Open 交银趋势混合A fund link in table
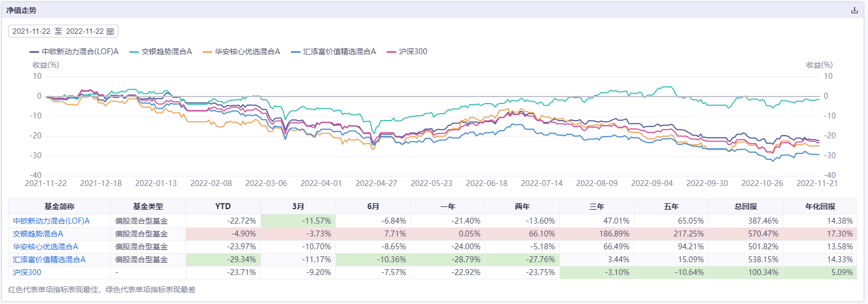This screenshot has width=868, height=304. click(x=38, y=234)
